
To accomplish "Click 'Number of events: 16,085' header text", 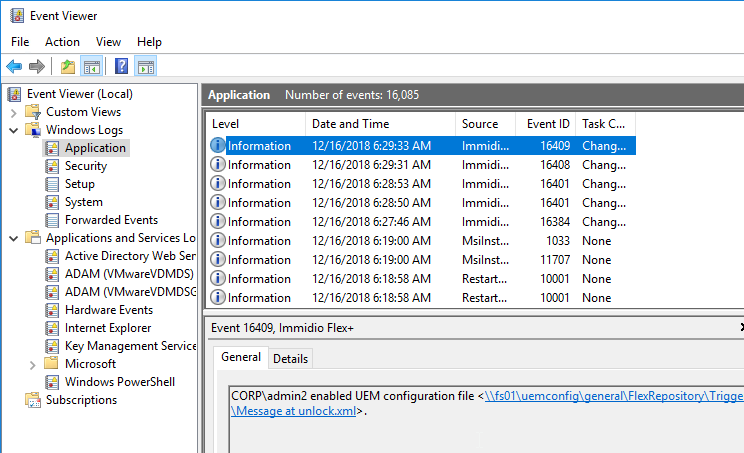I will click(352, 95).
